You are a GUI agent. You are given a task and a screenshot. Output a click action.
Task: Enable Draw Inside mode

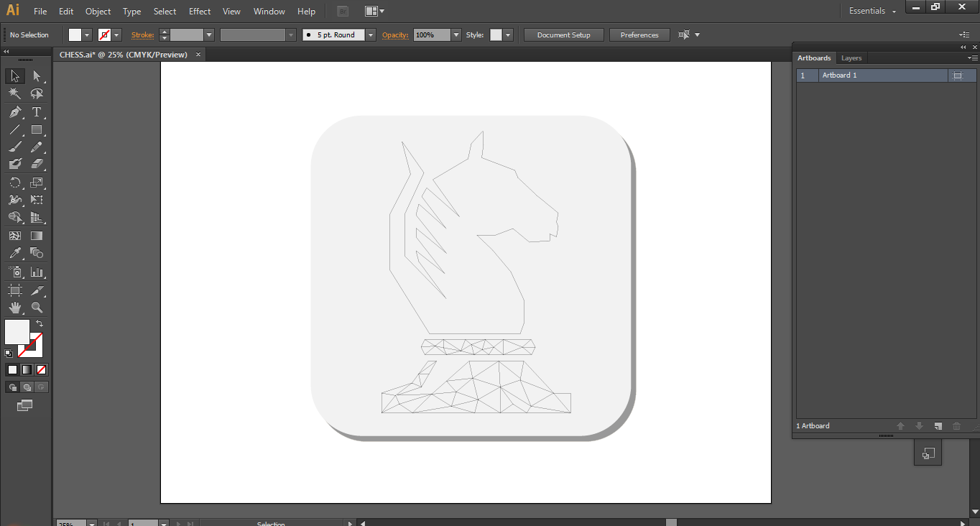[x=41, y=387]
